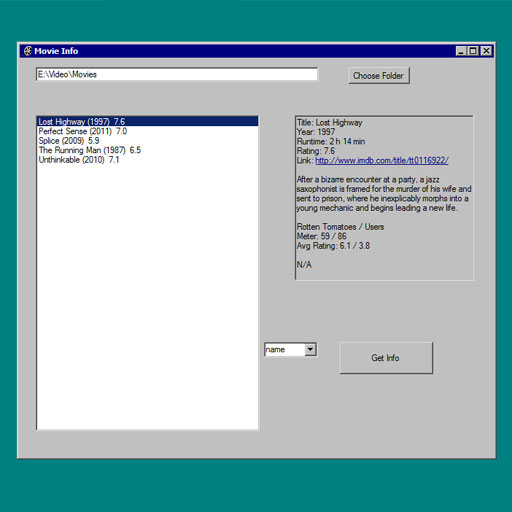The image size is (512, 512).
Task: Click the Movie Info title bar text
Action: point(56,51)
